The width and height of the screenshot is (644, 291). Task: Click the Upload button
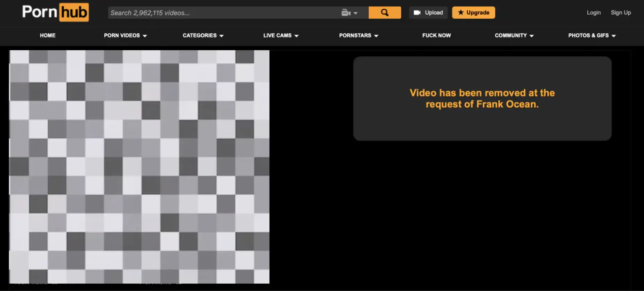click(x=428, y=13)
